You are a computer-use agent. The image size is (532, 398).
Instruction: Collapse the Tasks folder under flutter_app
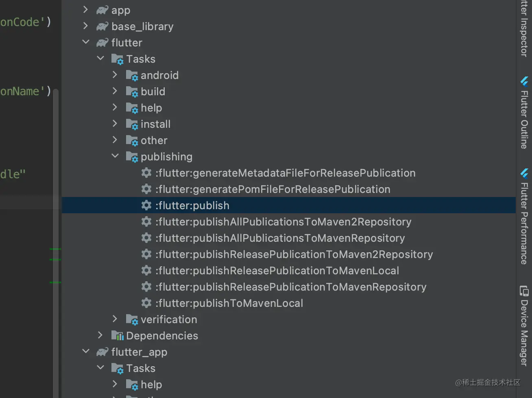(100, 367)
